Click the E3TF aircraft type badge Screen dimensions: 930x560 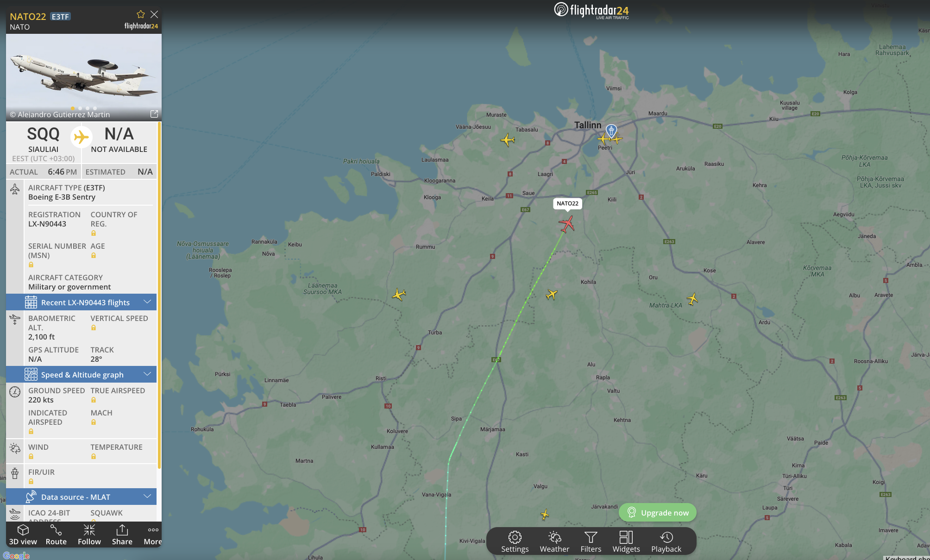click(60, 17)
